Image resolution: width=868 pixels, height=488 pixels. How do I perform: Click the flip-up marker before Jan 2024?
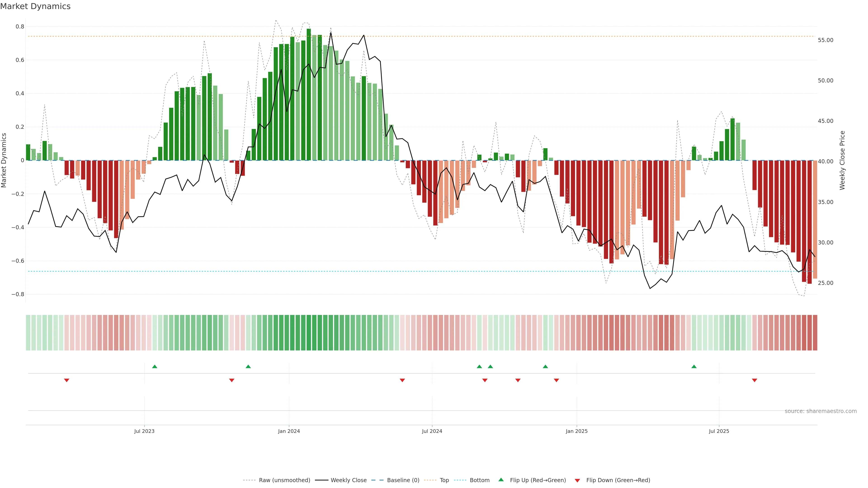pyautogui.click(x=248, y=366)
